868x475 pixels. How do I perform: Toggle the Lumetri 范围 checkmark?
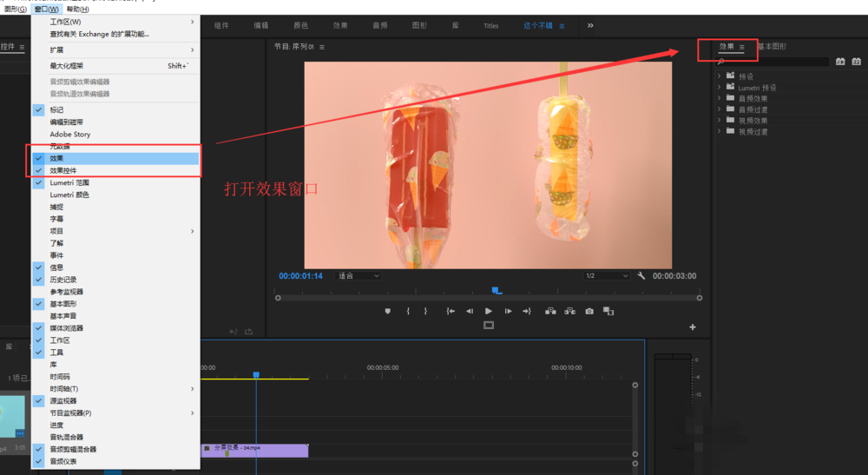pos(39,182)
